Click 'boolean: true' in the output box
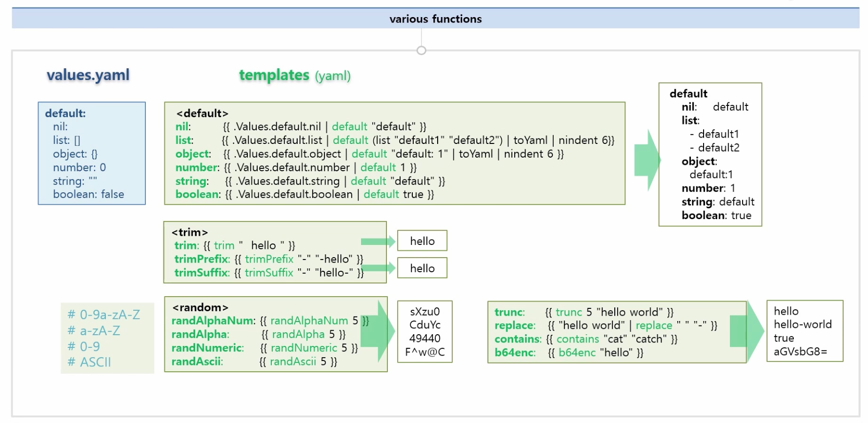 coord(716,216)
